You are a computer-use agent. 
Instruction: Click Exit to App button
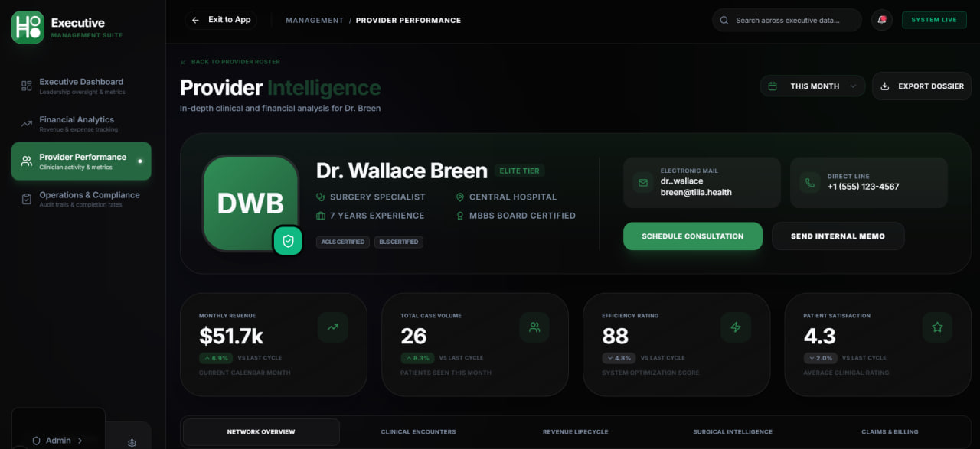pos(221,20)
